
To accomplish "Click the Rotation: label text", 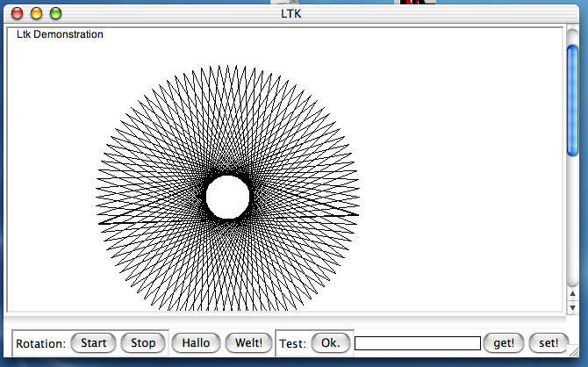I will point(40,343).
